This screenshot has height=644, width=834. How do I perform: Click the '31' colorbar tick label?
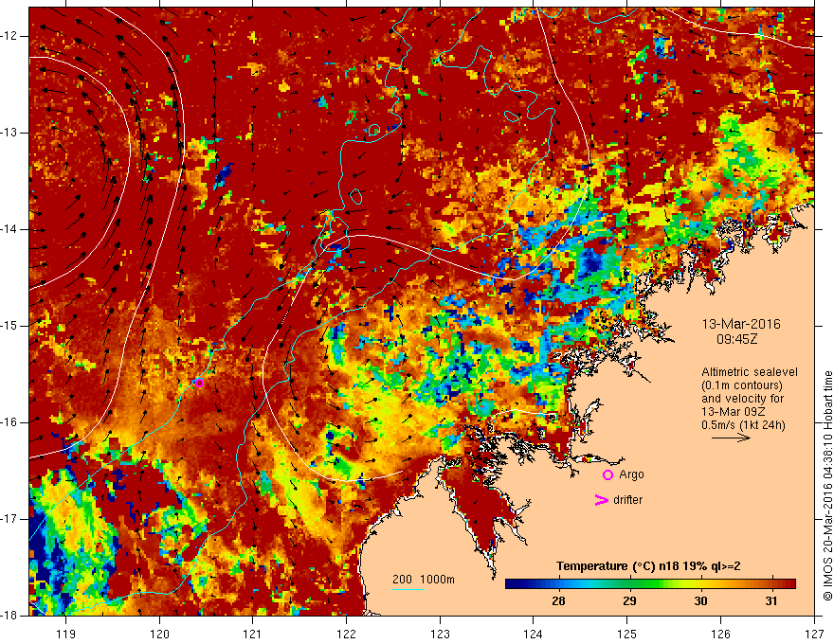point(771,601)
